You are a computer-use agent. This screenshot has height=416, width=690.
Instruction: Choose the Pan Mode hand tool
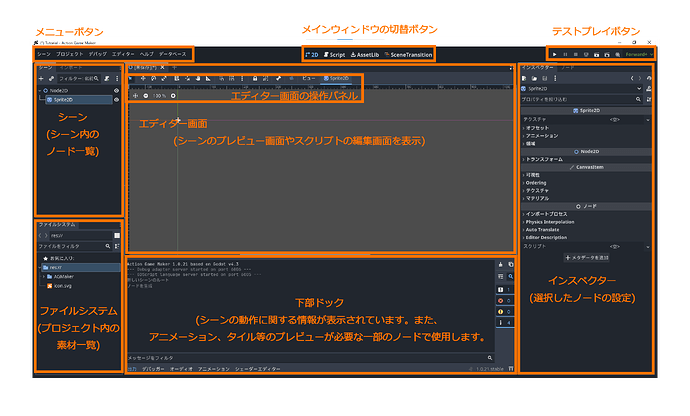click(x=198, y=78)
